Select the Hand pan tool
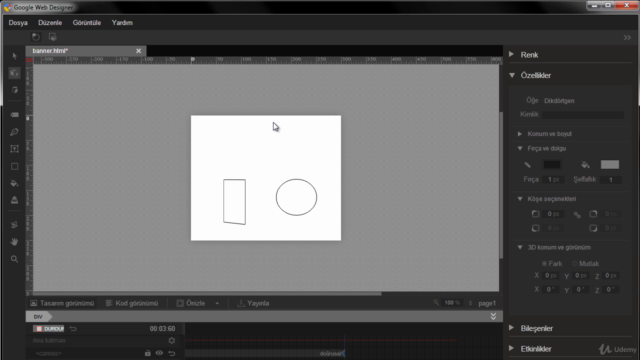 point(15,242)
